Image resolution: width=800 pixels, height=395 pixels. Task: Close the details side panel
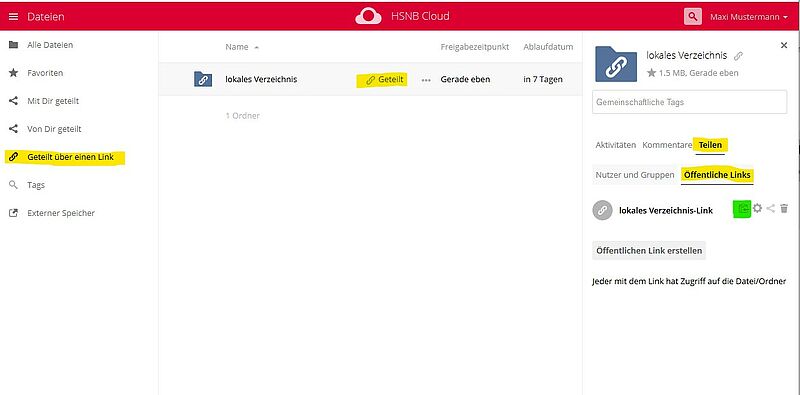coord(784,45)
